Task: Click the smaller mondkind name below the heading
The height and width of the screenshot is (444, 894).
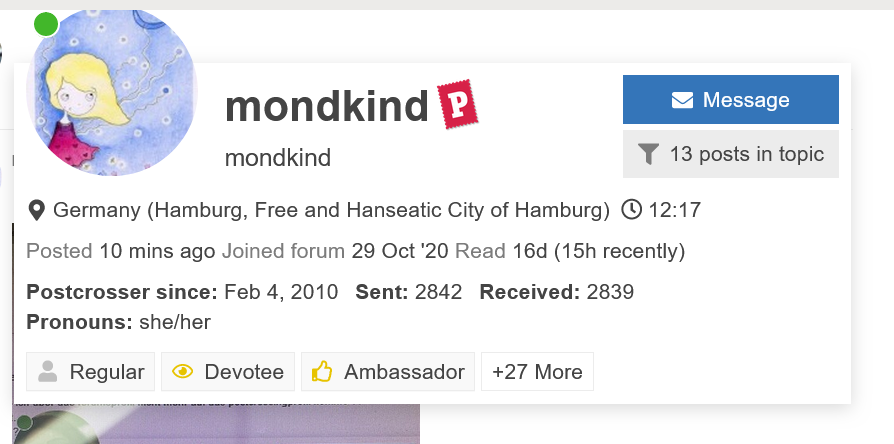Action: [278, 158]
